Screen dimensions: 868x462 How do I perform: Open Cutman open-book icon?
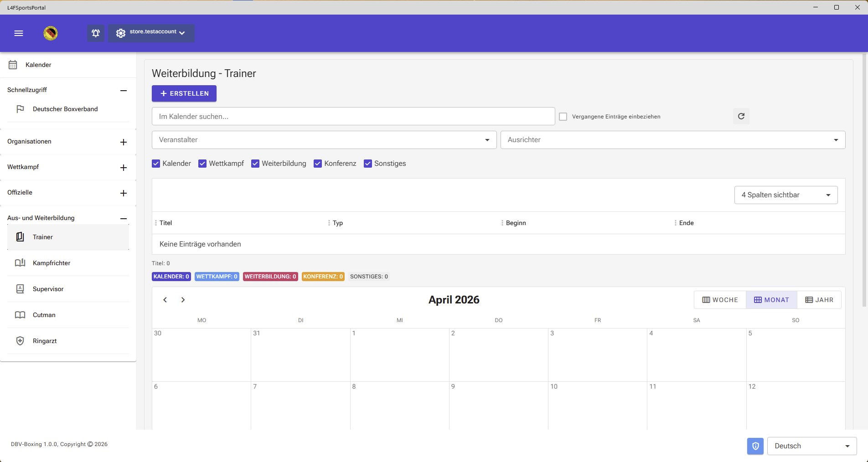(x=20, y=315)
